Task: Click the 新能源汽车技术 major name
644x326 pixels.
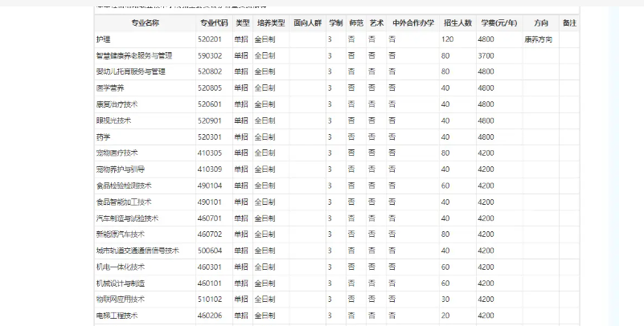Action: coord(120,234)
